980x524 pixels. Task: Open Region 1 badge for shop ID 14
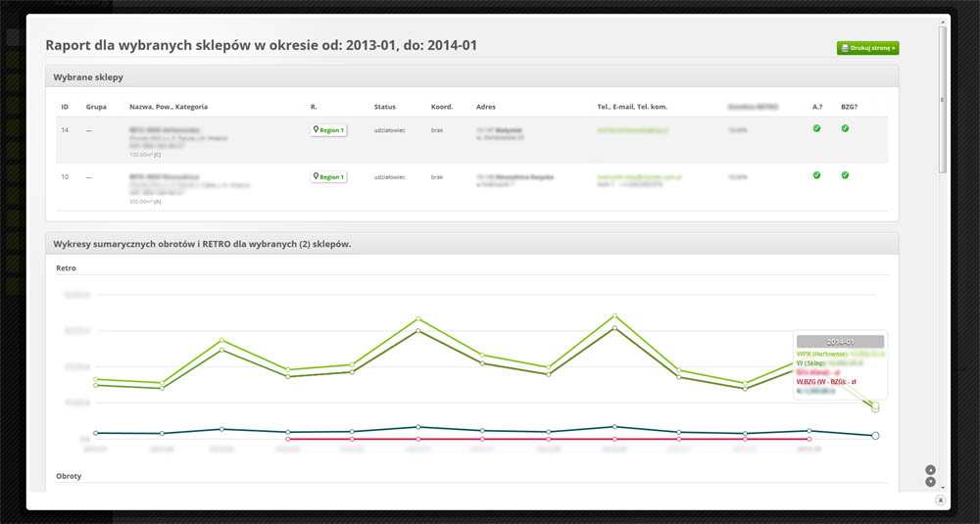coord(328,129)
